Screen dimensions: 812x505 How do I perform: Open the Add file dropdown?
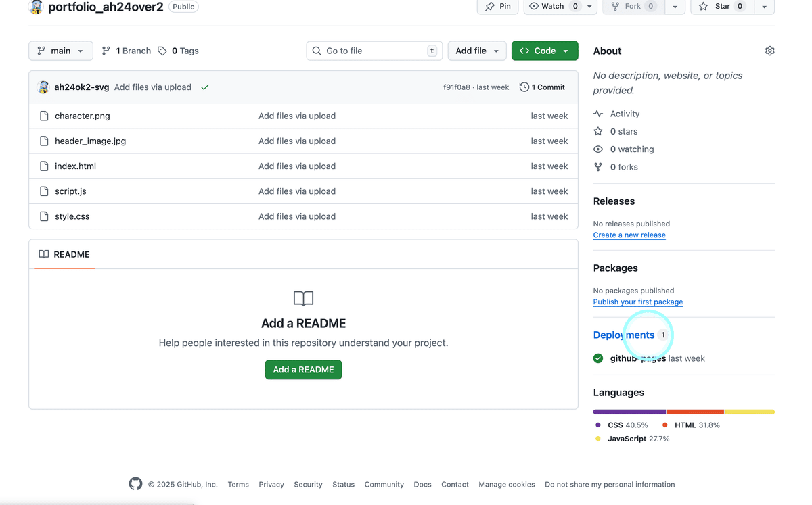pyautogui.click(x=477, y=51)
